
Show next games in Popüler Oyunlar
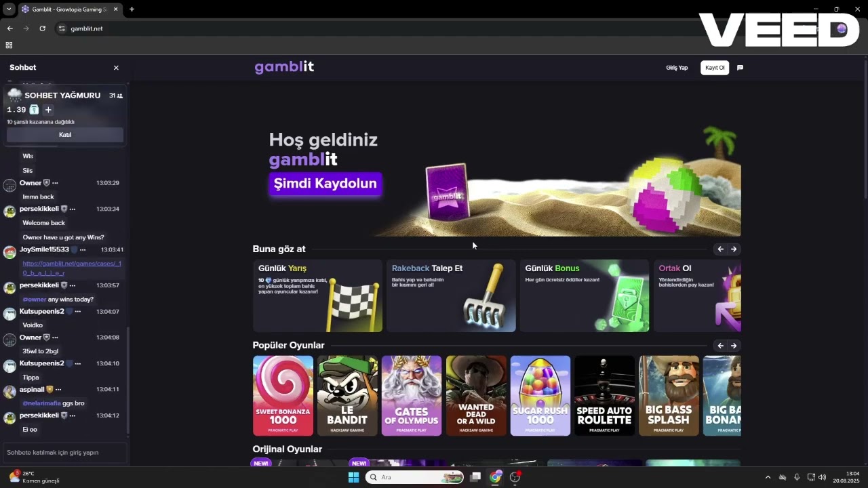pos(734,346)
